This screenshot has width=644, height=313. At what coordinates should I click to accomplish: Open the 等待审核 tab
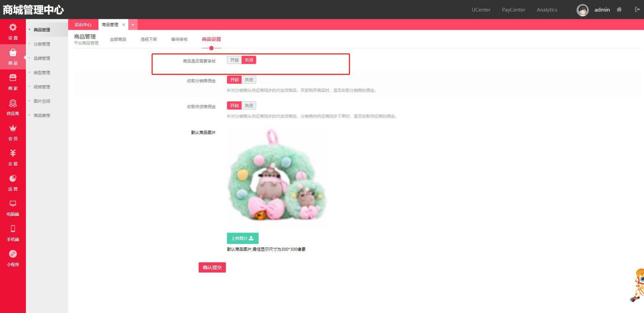(179, 39)
